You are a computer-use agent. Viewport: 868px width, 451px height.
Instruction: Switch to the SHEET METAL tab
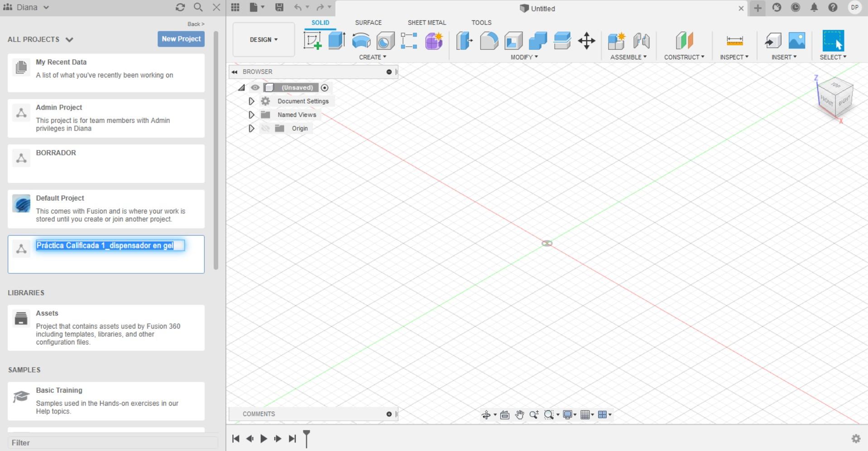(427, 23)
